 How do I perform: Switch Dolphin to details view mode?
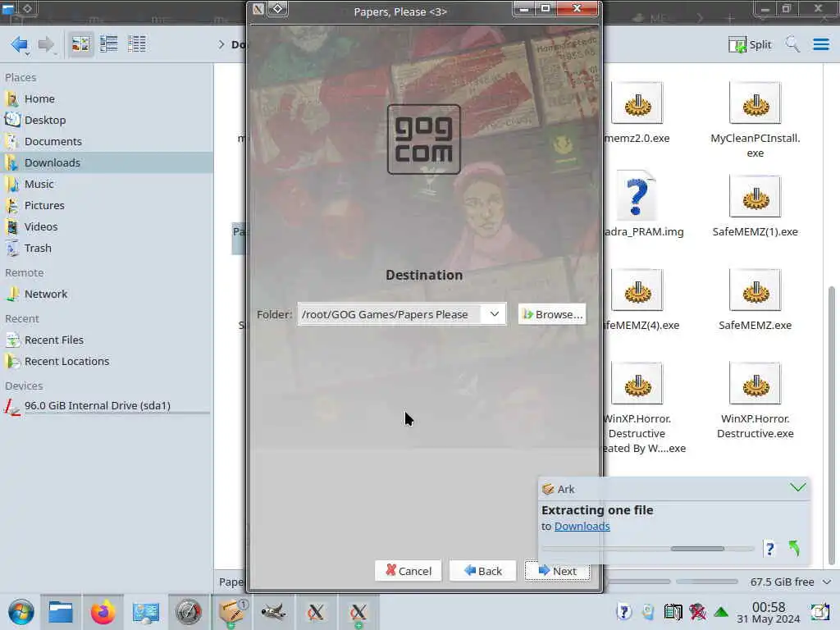(x=137, y=44)
